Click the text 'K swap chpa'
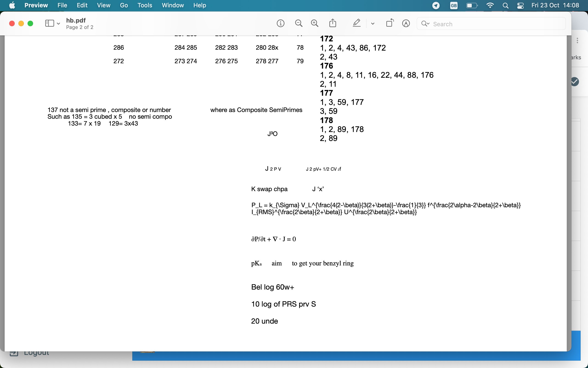The width and height of the screenshot is (588, 368). point(269,189)
